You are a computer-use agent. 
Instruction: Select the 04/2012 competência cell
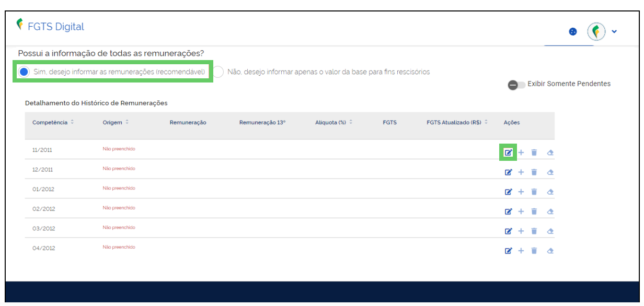click(x=43, y=248)
